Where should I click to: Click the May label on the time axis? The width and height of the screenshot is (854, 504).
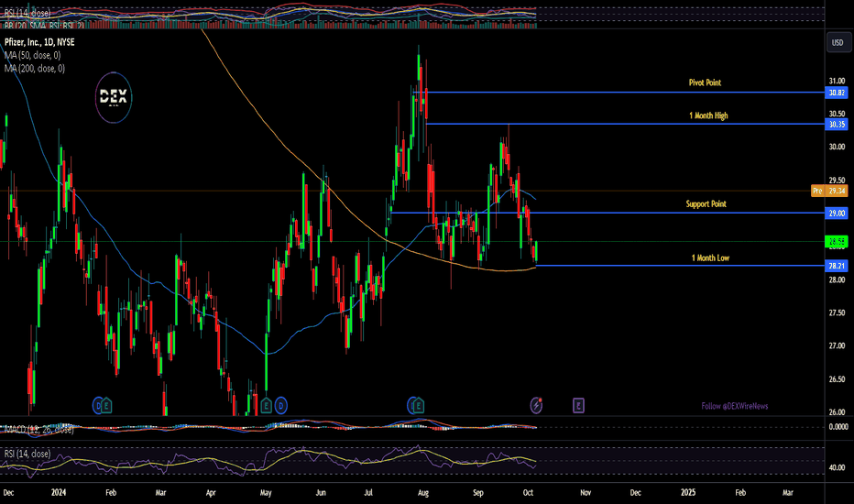click(266, 493)
